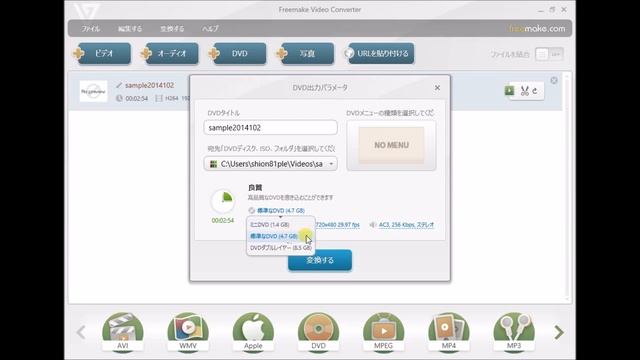Click the green quality pie chart indicator
The height and width of the screenshot is (360, 640).
223,201
